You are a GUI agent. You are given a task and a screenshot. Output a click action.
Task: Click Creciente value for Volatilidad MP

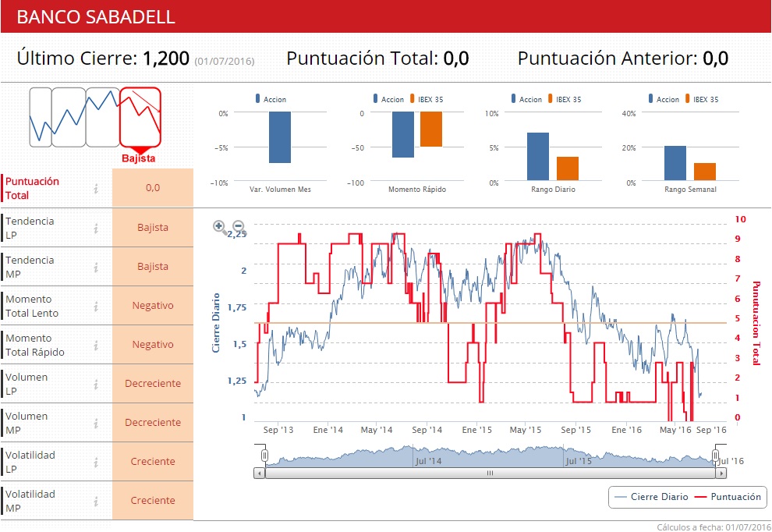pyautogui.click(x=153, y=500)
